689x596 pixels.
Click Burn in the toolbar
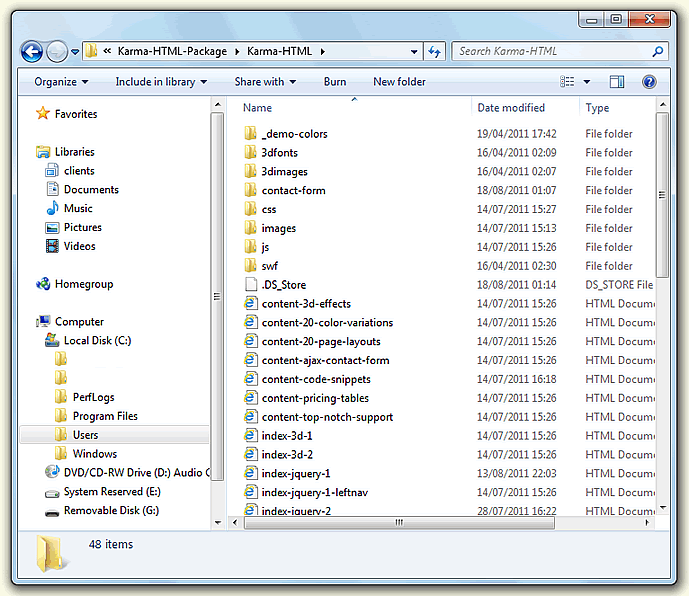click(x=335, y=82)
